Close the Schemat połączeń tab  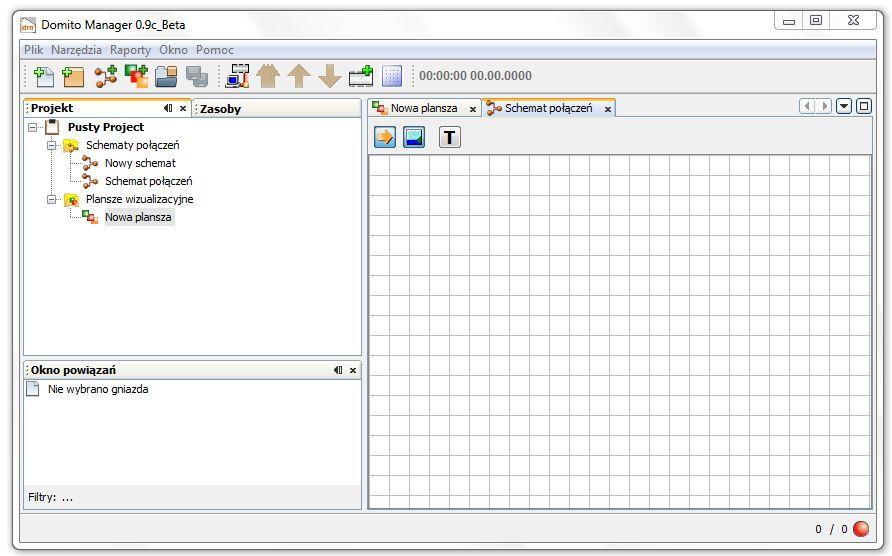pos(608,109)
